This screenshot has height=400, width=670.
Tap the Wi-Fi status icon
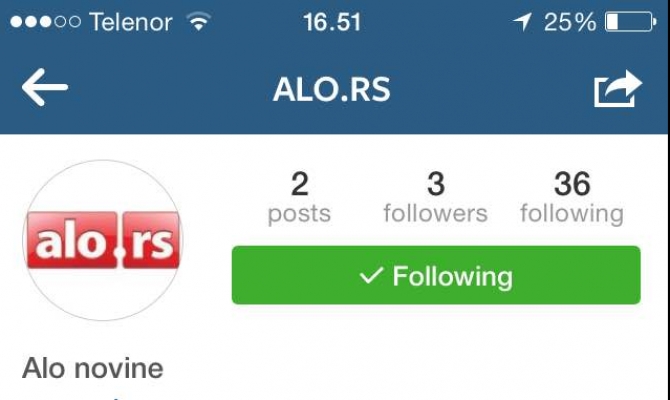click(x=199, y=21)
